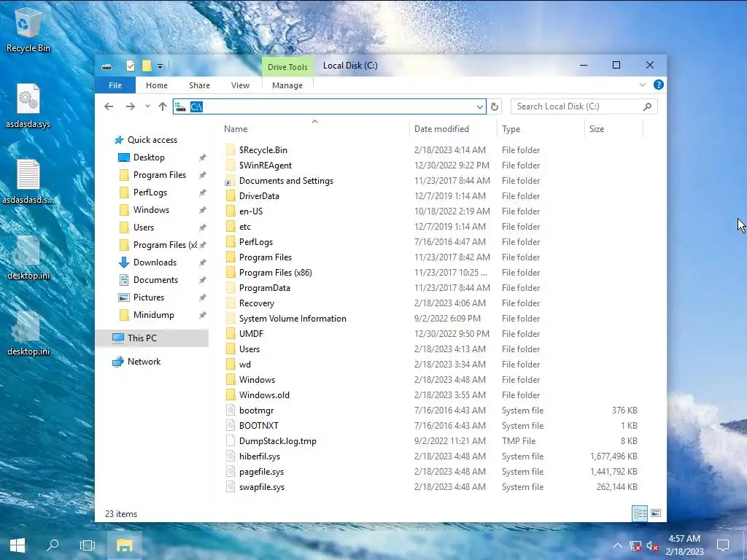Switch to Large icons view button

click(656, 513)
